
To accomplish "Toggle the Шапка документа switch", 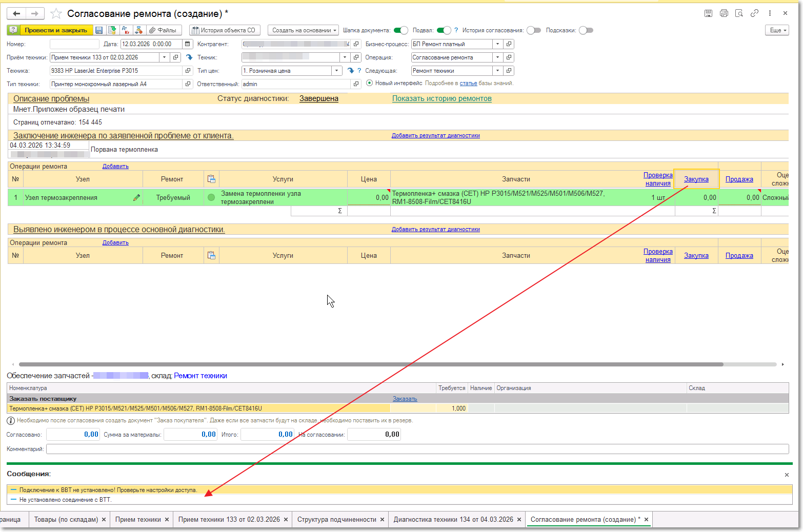I will tap(401, 30).
